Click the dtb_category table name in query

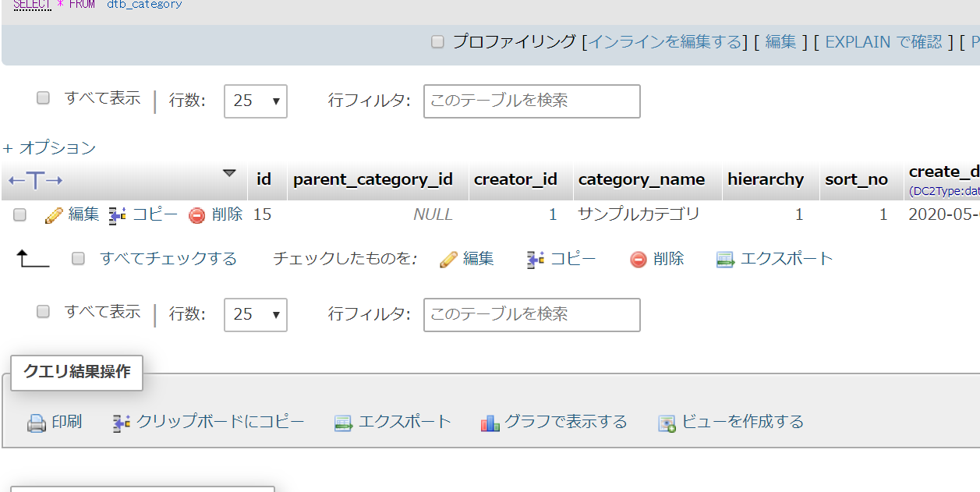point(144,4)
